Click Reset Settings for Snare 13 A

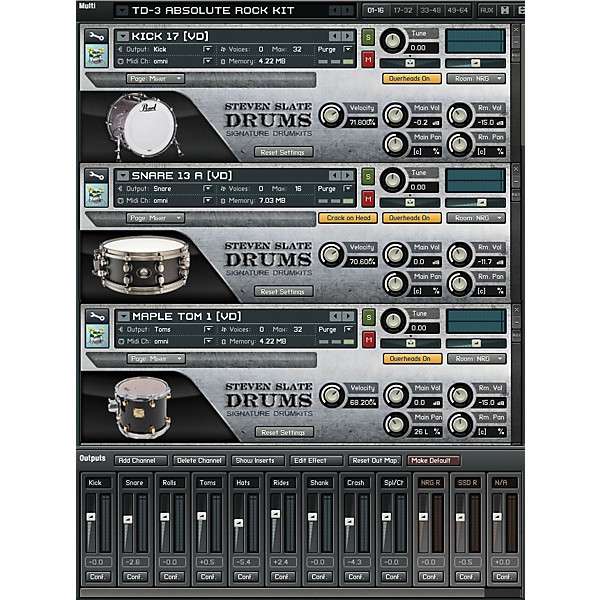click(x=284, y=292)
